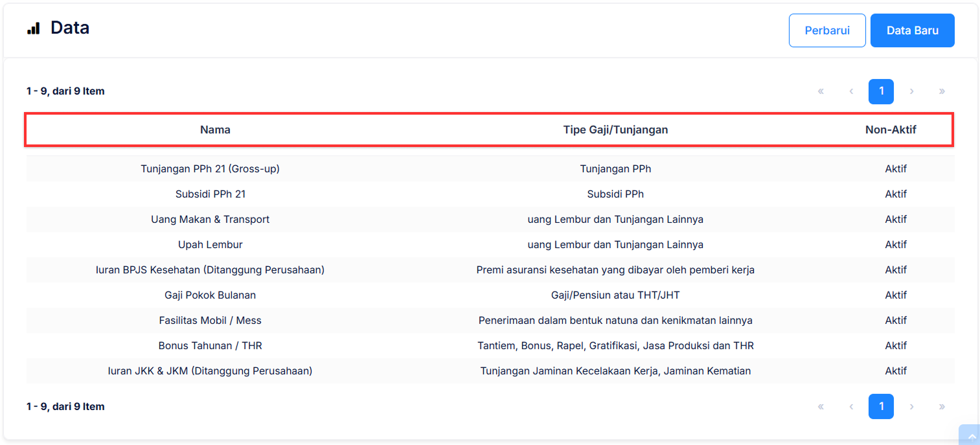Click previous page arrow in top pagination
Screen dimensions: 980x445
coord(851,91)
